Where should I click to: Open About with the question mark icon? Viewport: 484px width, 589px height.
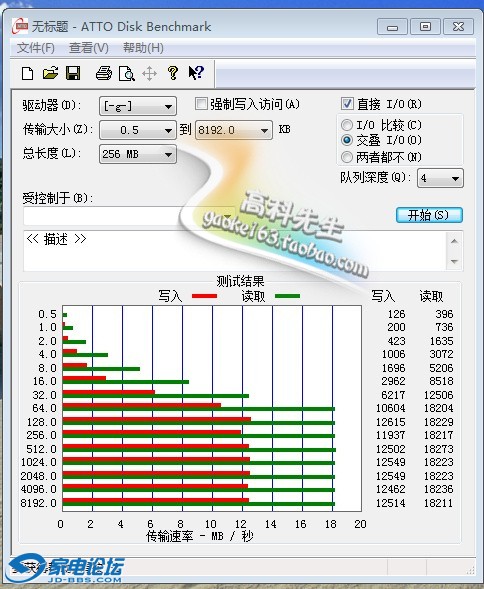(173, 73)
